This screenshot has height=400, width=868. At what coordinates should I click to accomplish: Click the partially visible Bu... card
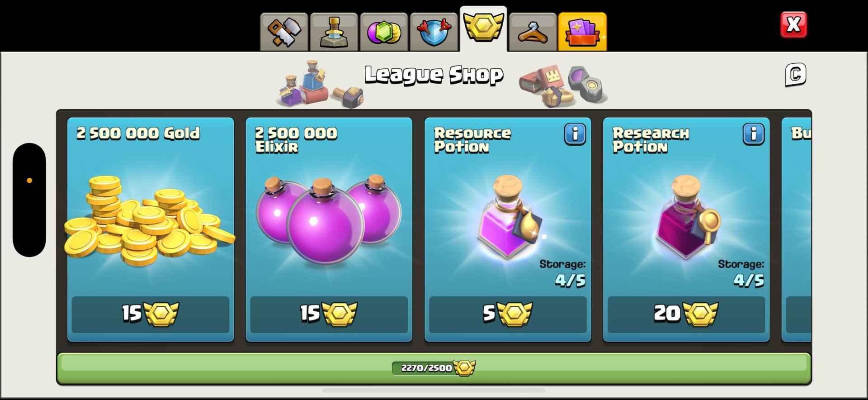(x=797, y=229)
